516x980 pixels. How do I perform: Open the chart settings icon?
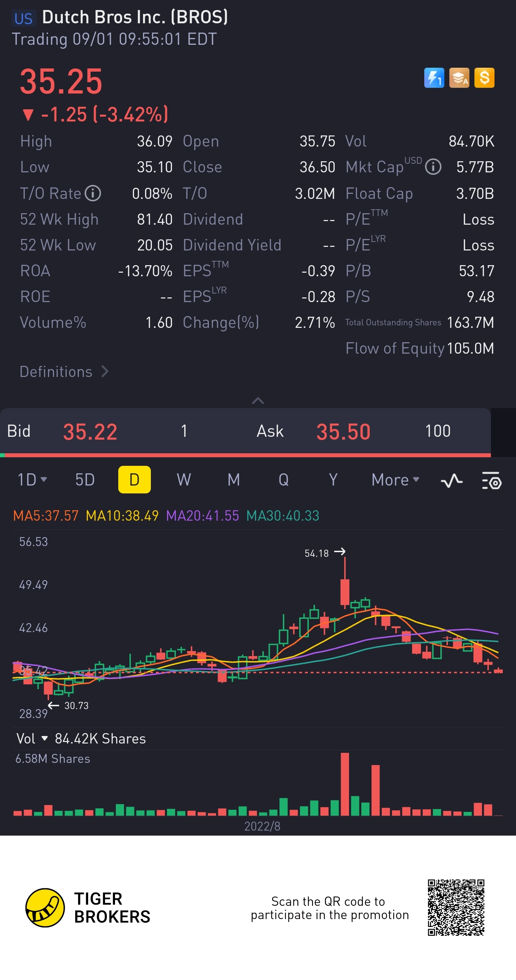[491, 480]
